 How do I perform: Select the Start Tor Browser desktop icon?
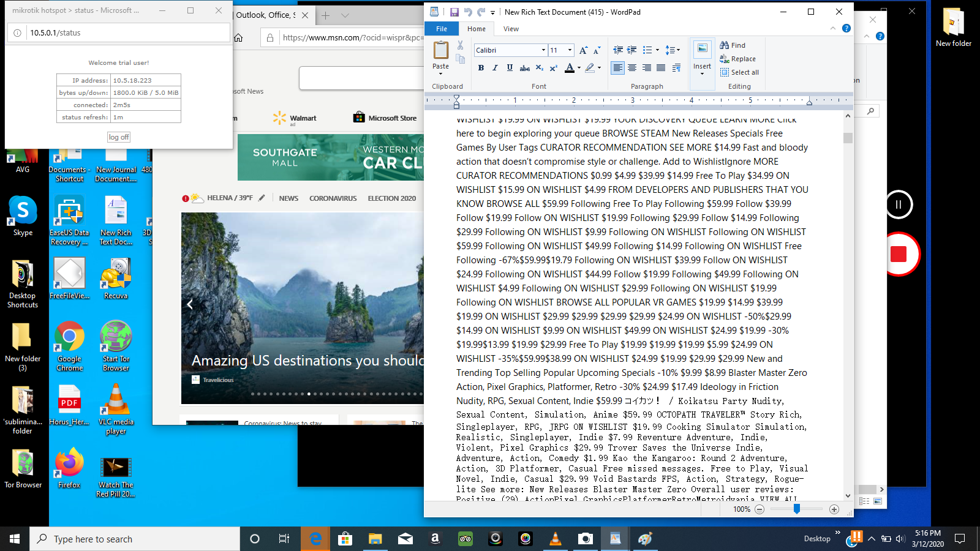point(116,347)
